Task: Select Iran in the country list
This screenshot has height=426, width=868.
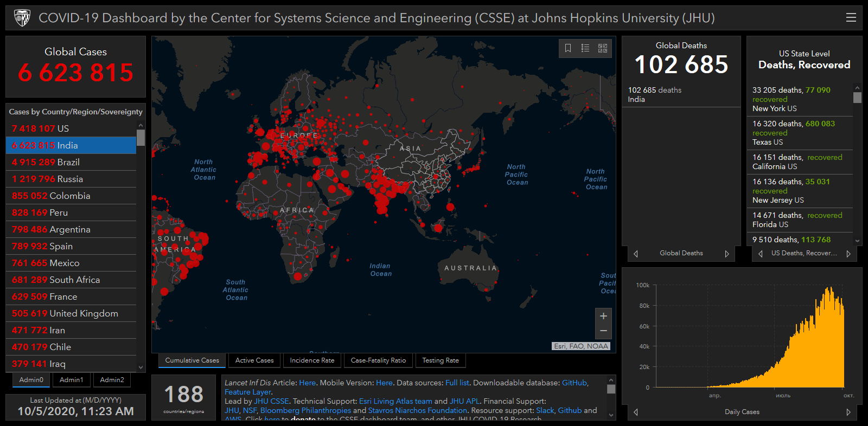Action: tap(71, 330)
